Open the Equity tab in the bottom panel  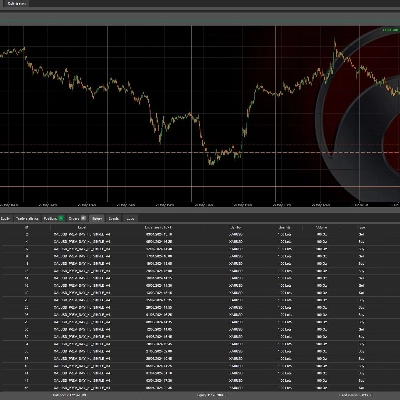pos(5,219)
